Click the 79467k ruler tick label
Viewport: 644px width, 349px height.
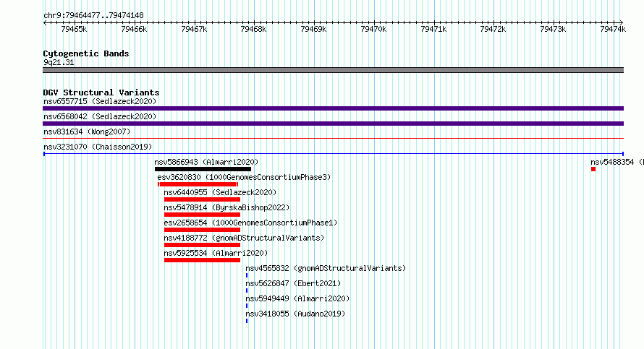194,29
